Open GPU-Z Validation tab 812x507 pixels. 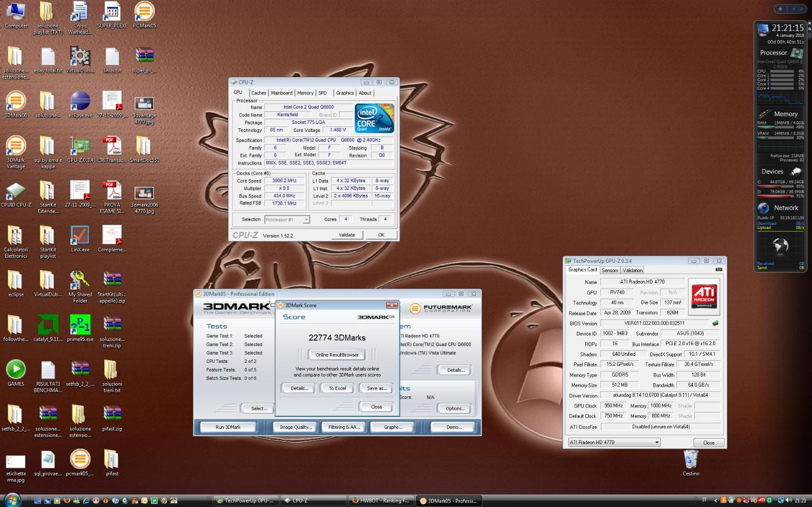[x=632, y=271]
